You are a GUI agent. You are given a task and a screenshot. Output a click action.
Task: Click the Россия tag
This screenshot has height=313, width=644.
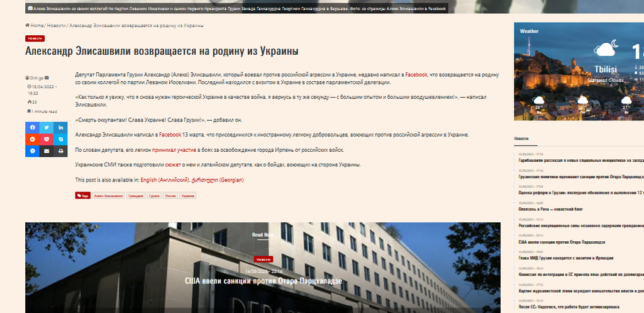[x=170, y=196]
